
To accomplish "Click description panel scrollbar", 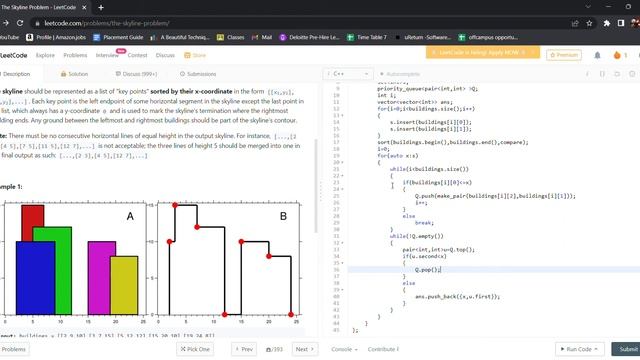I will coord(316,186).
